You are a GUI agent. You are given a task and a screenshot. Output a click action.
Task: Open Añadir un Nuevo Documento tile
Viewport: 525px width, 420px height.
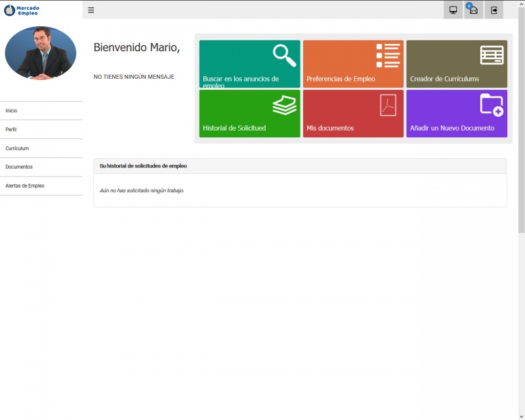[457, 114]
